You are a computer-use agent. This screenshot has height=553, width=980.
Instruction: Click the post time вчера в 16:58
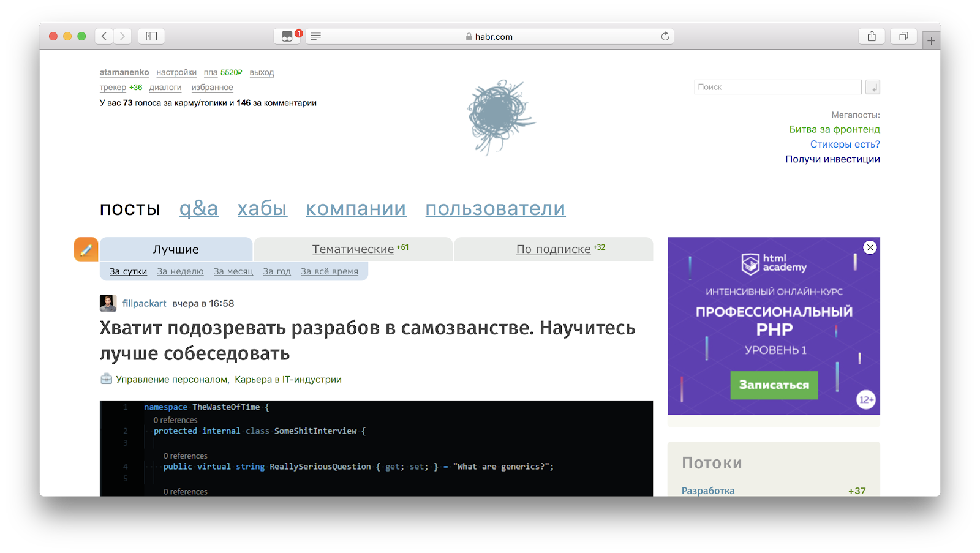pos(203,303)
